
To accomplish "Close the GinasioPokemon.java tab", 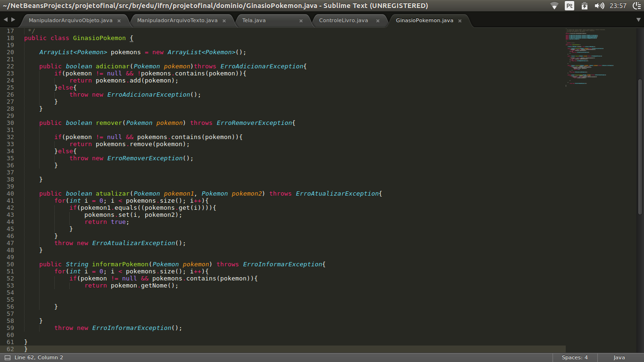I will [x=460, y=21].
